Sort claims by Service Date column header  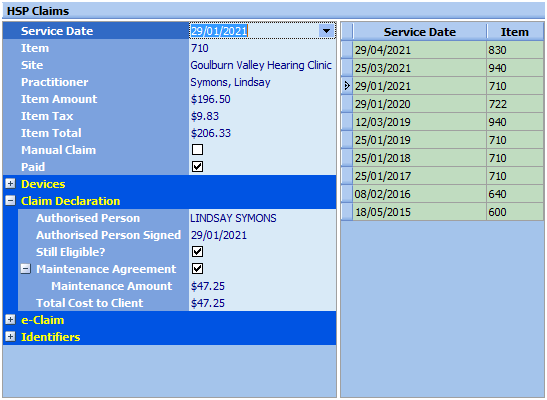click(420, 32)
